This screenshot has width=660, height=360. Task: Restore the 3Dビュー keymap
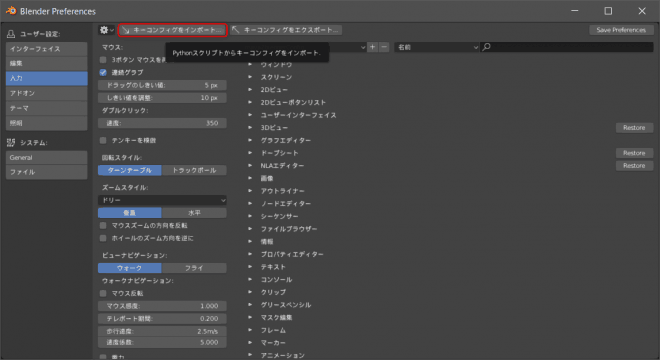point(634,128)
